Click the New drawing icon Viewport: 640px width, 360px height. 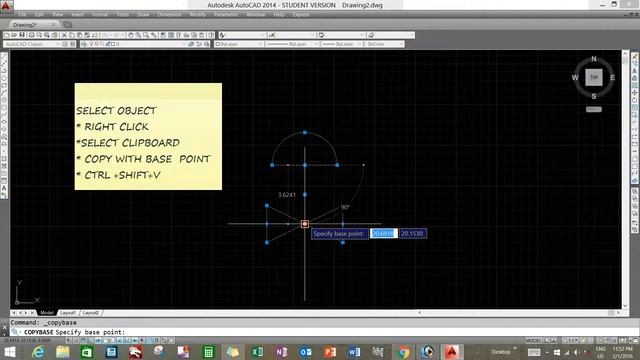[6, 35]
